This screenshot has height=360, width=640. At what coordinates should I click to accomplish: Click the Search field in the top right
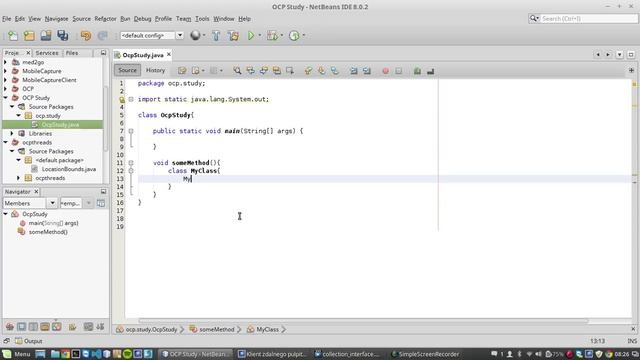(583, 18)
